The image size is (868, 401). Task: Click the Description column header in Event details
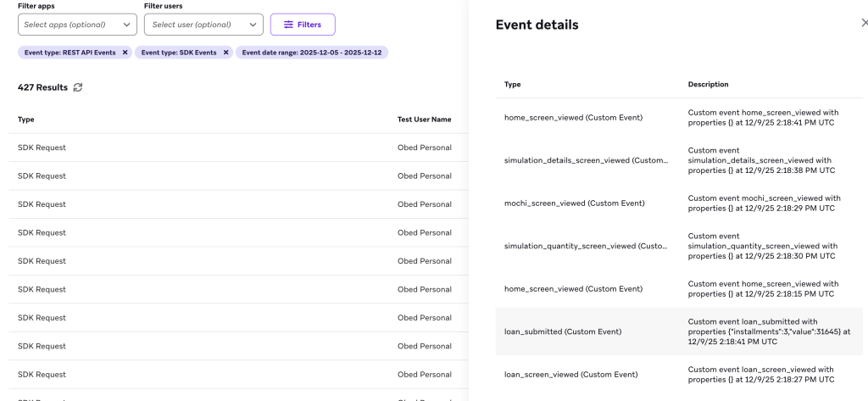[x=708, y=85]
